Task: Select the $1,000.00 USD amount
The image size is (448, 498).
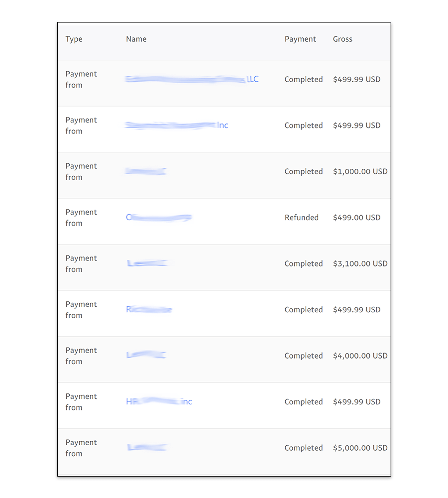Action: pyautogui.click(x=360, y=171)
